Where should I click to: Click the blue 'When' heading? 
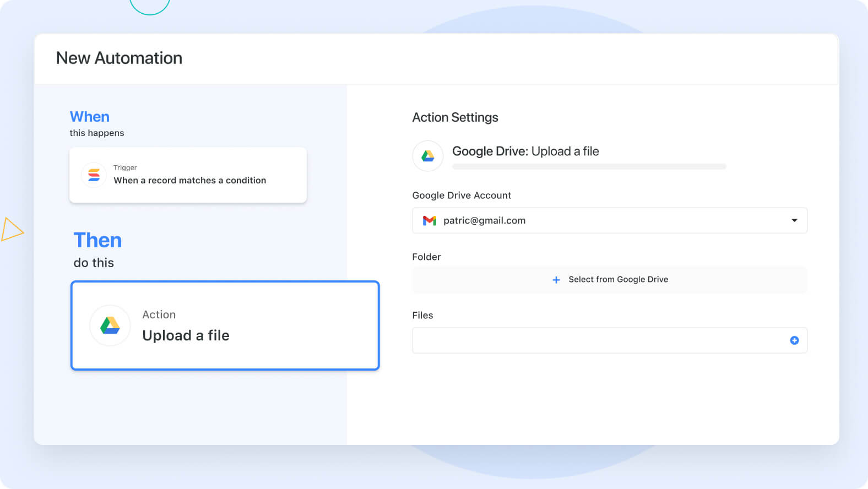pyautogui.click(x=89, y=117)
